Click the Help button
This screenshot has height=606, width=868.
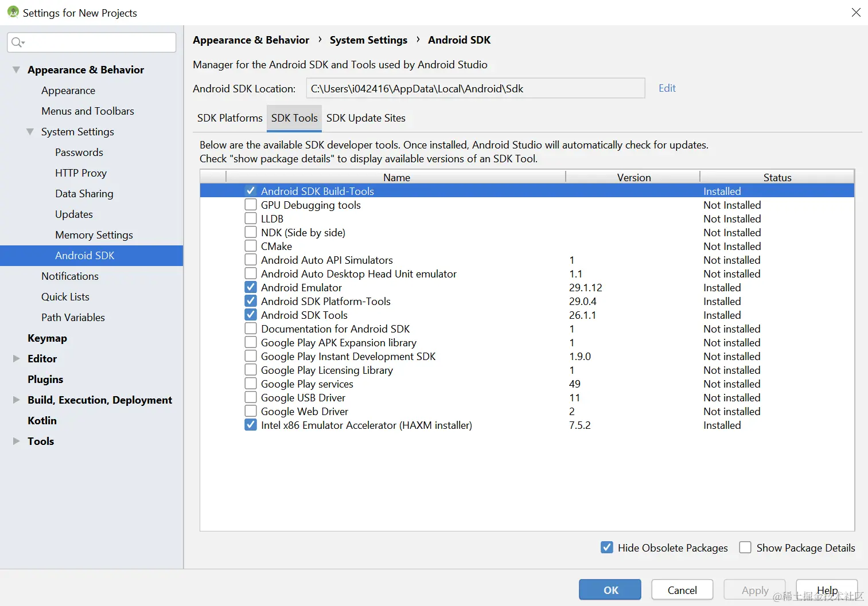[x=827, y=590]
